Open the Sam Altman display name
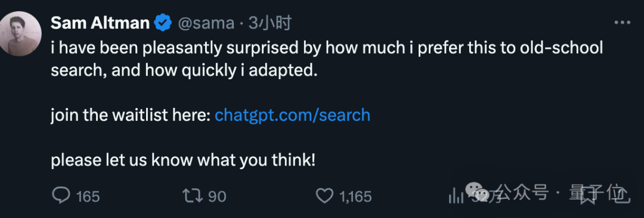The height and width of the screenshot is (218, 644). (x=100, y=23)
